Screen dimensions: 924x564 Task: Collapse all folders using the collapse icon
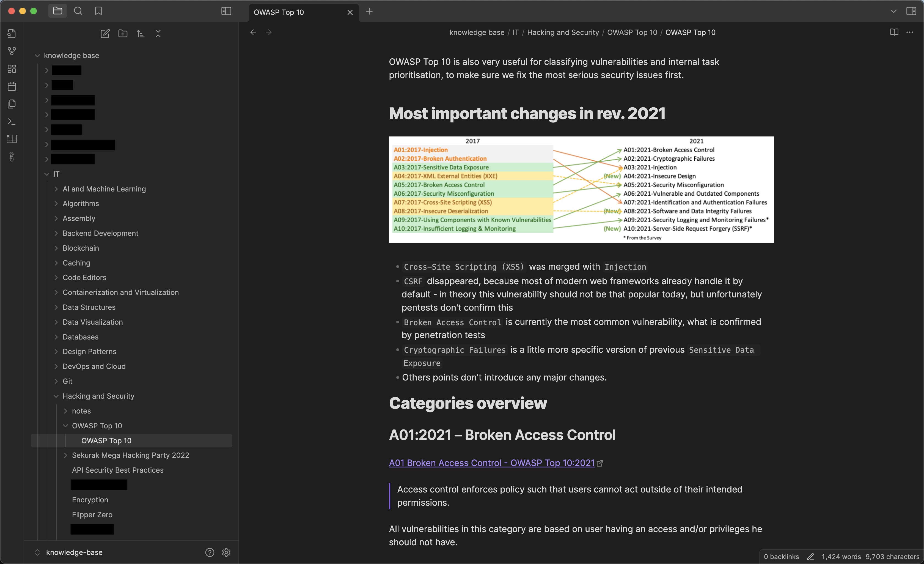(x=158, y=33)
